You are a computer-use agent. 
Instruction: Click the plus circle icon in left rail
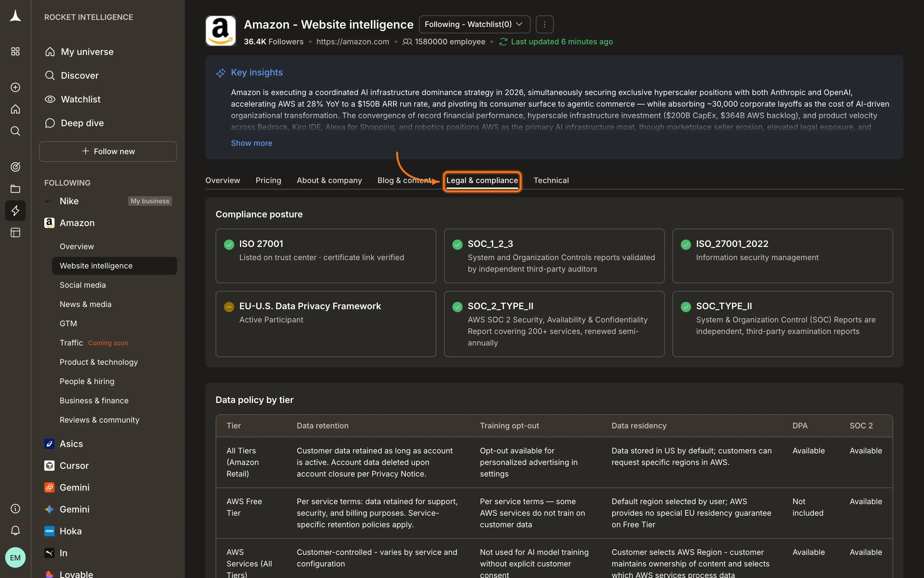coord(15,87)
